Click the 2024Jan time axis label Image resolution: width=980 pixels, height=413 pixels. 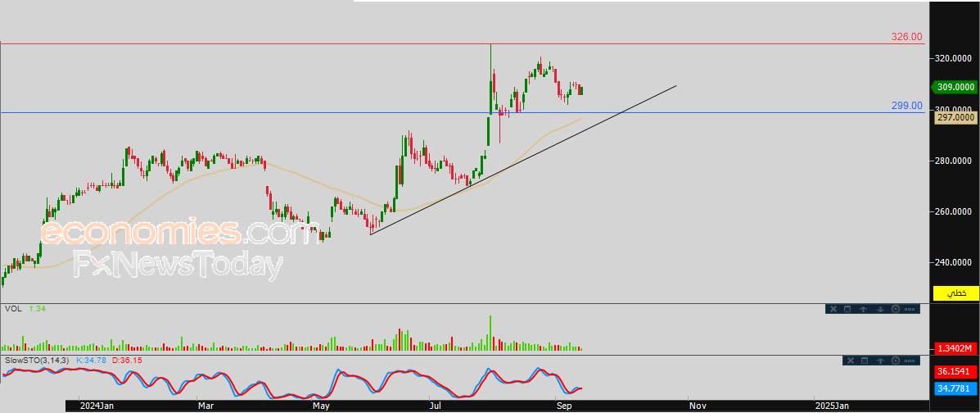point(97,406)
